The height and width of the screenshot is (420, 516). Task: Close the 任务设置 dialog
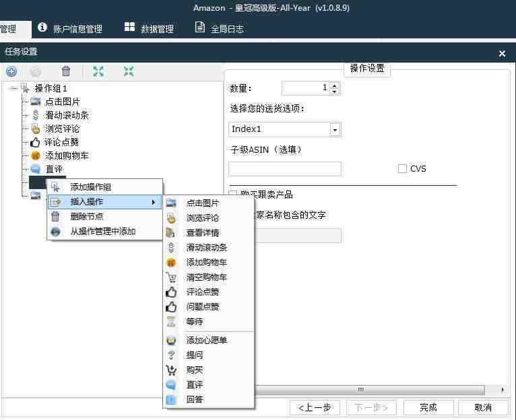pos(502,53)
